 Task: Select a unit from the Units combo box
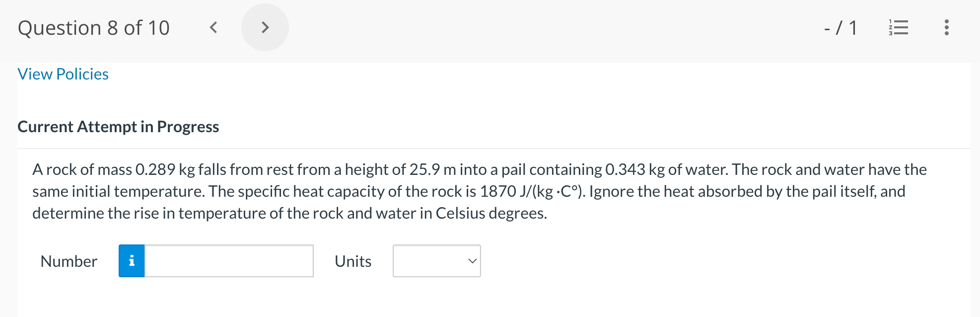point(436,261)
